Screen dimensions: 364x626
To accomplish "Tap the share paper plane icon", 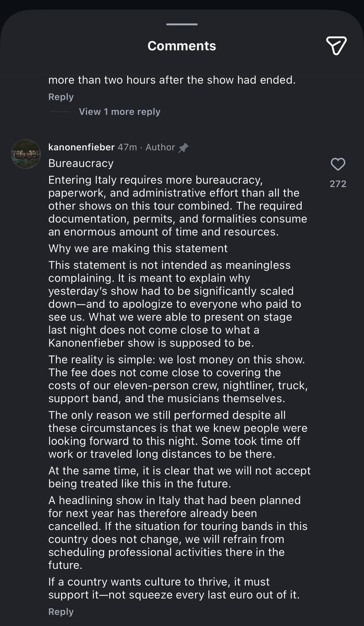I will pos(336,46).
